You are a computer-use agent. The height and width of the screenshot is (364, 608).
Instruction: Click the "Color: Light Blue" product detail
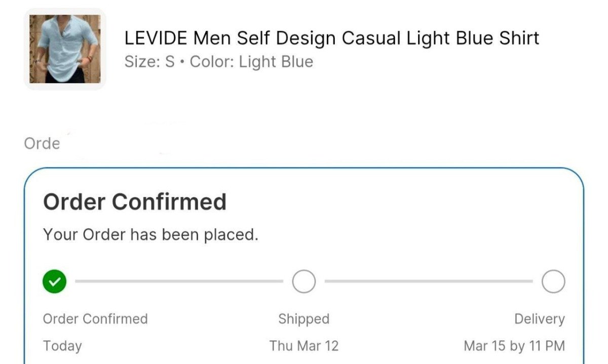pyautogui.click(x=251, y=62)
